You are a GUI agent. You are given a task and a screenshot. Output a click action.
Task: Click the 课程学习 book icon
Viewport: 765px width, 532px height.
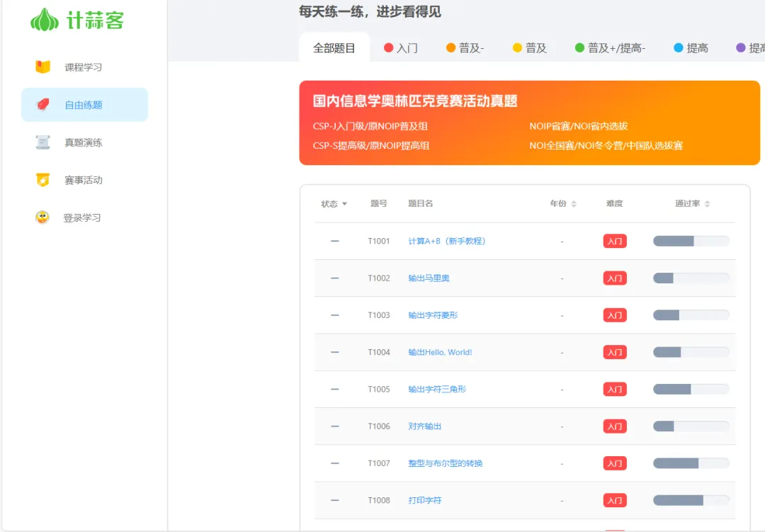[x=43, y=67]
